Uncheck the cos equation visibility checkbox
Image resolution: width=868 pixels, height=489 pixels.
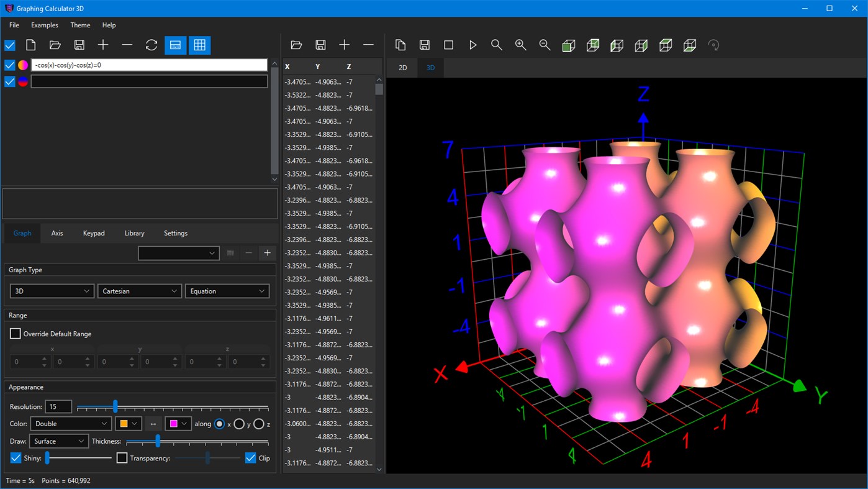coord(9,65)
